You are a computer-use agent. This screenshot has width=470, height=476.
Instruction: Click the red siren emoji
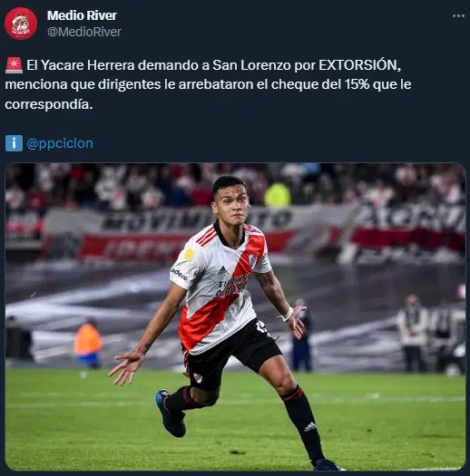click(x=14, y=65)
